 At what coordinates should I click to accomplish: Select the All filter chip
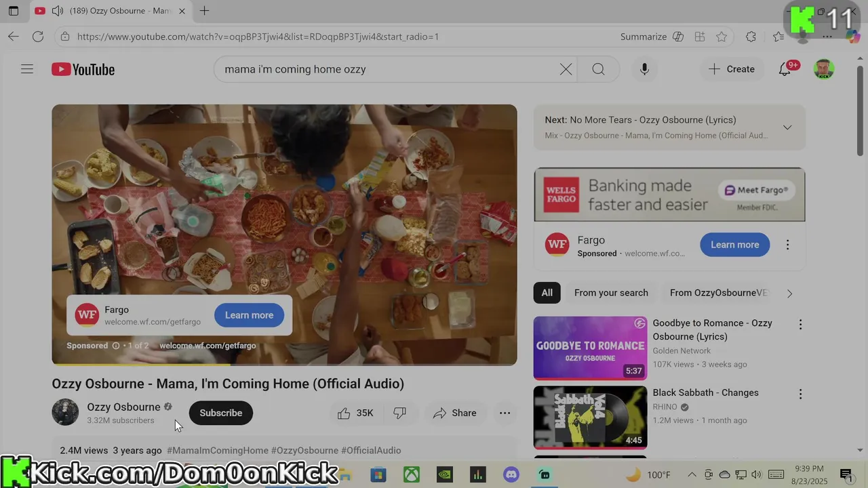coord(547,293)
